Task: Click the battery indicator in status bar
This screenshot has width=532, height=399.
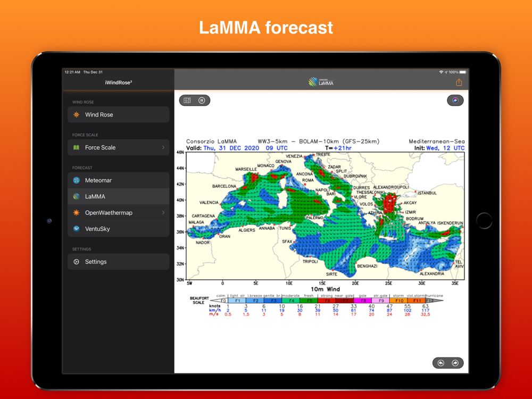Action: tap(463, 72)
